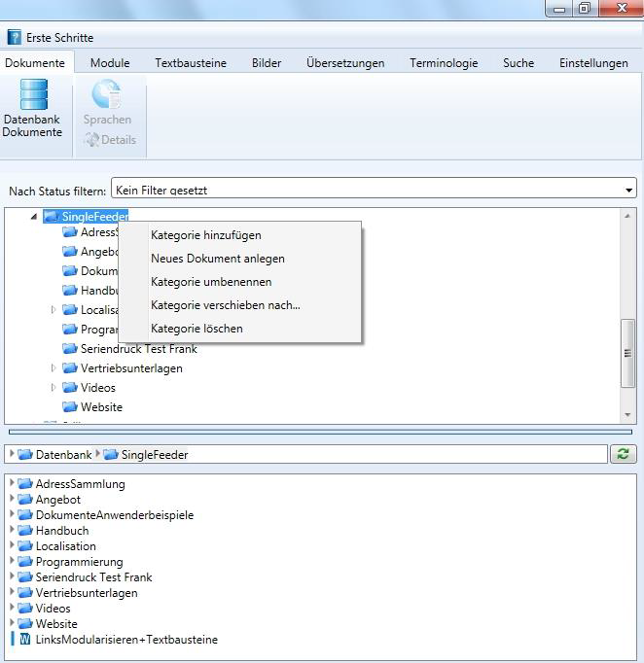
Task: Choose Kategorie löschen from context menu
Action: (x=197, y=329)
